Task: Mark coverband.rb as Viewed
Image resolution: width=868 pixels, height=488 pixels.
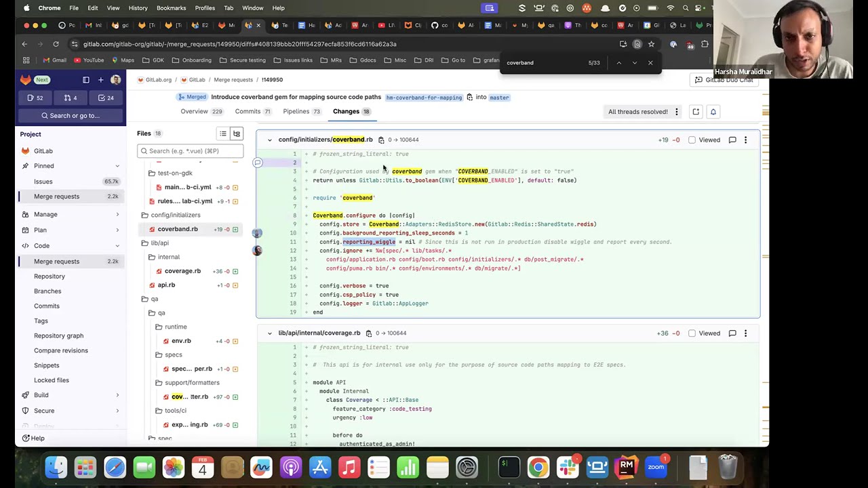Action: (x=692, y=140)
